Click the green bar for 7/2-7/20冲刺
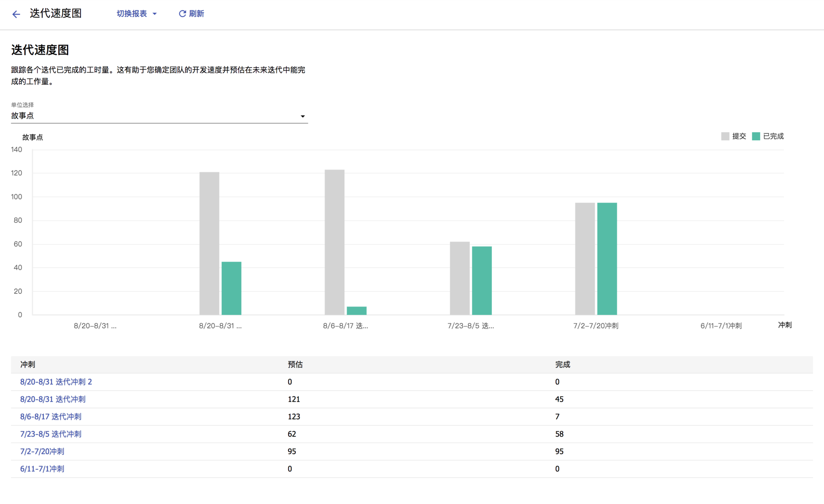The image size is (824, 504). point(607,259)
